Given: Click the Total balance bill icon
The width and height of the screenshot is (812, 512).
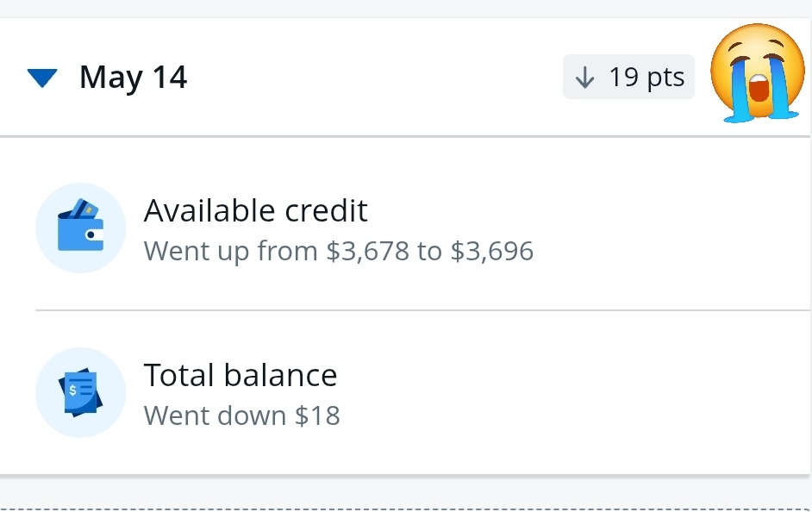Looking at the screenshot, I should click(80, 393).
